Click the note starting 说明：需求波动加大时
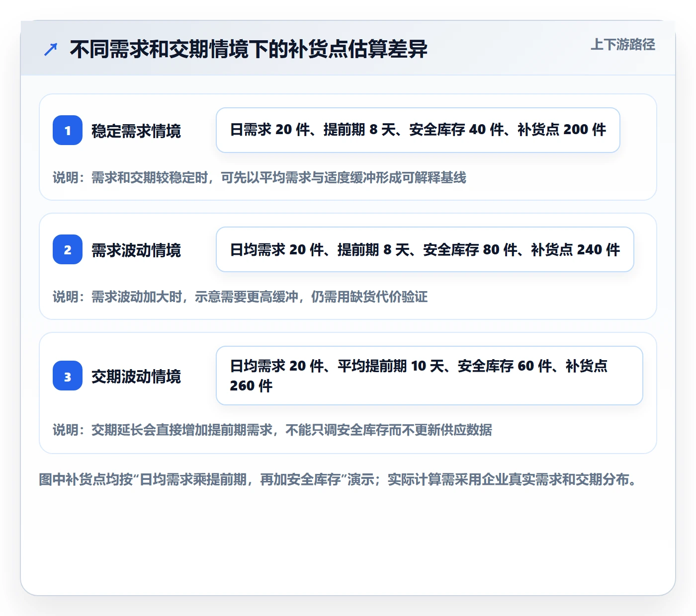This screenshot has height=616, width=696. (x=240, y=297)
